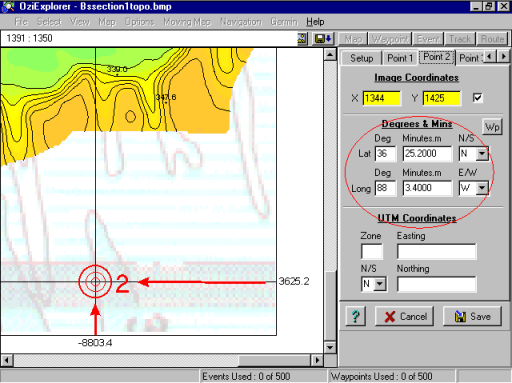Click the Cancel button
The image size is (512, 383).
point(404,316)
